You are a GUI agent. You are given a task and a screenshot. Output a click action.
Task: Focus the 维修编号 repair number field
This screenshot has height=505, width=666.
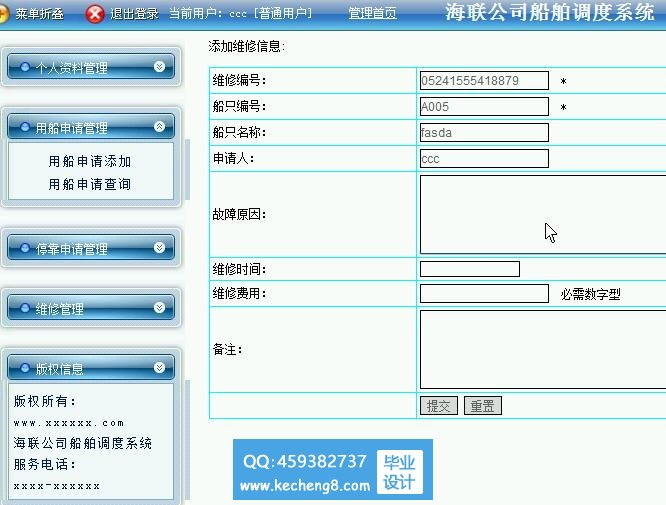(x=484, y=80)
